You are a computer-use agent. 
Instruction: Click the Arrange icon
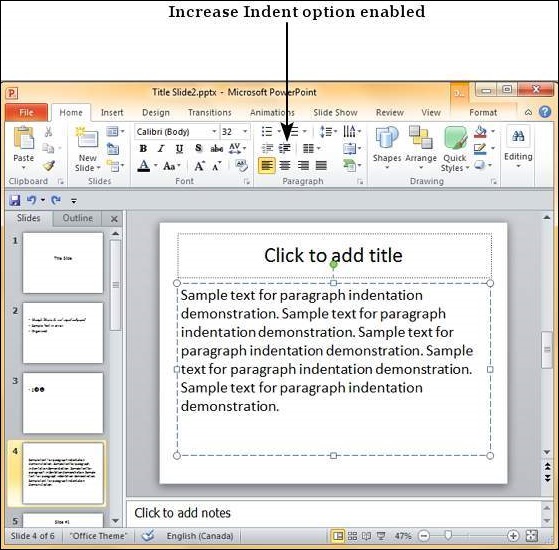click(420, 137)
